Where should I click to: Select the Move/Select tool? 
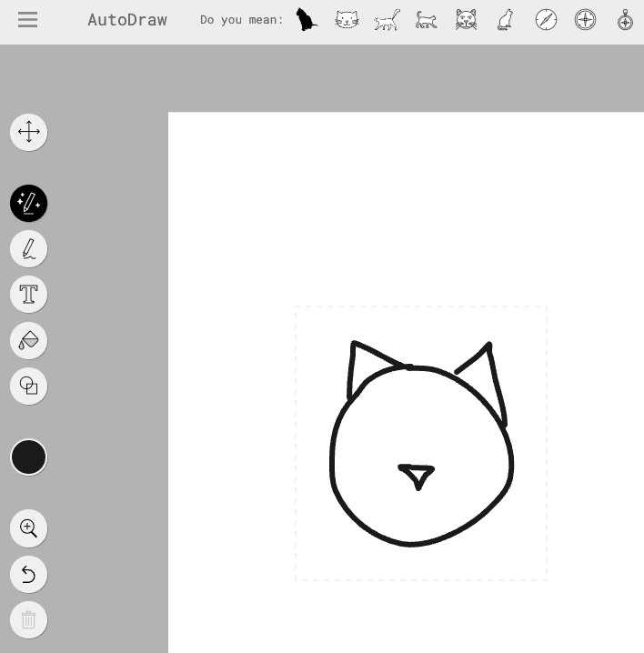(28, 132)
